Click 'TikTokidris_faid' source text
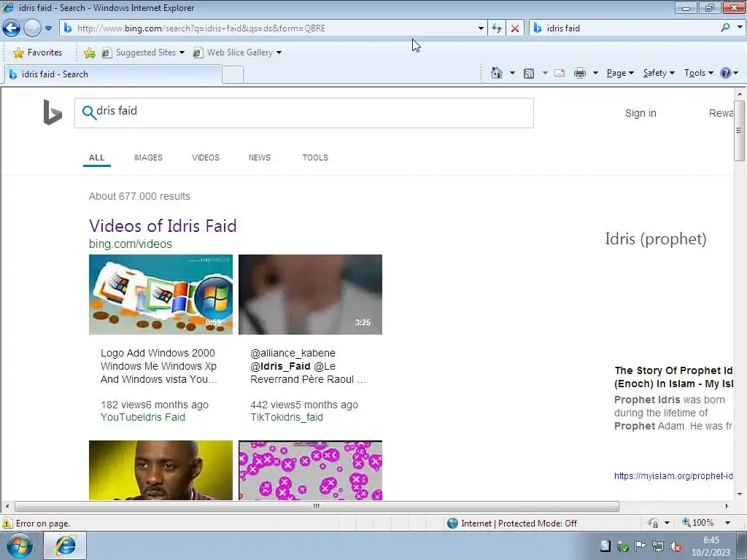Screen dimensions: 747x560 pyautogui.click(x=286, y=417)
